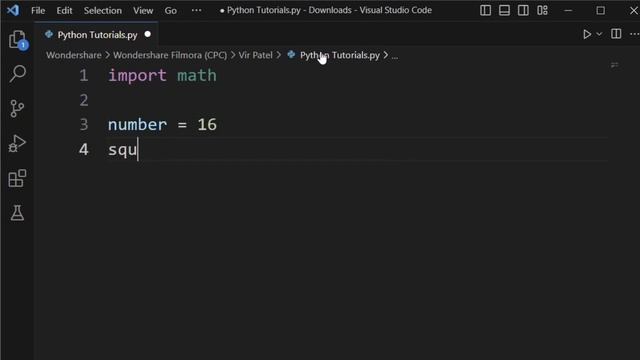Open Run and Debug view

point(17,144)
